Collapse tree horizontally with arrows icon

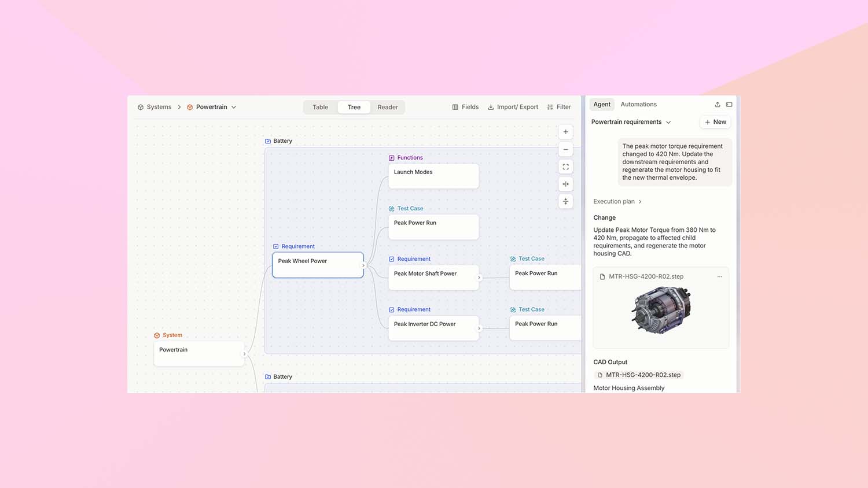[565, 184]
